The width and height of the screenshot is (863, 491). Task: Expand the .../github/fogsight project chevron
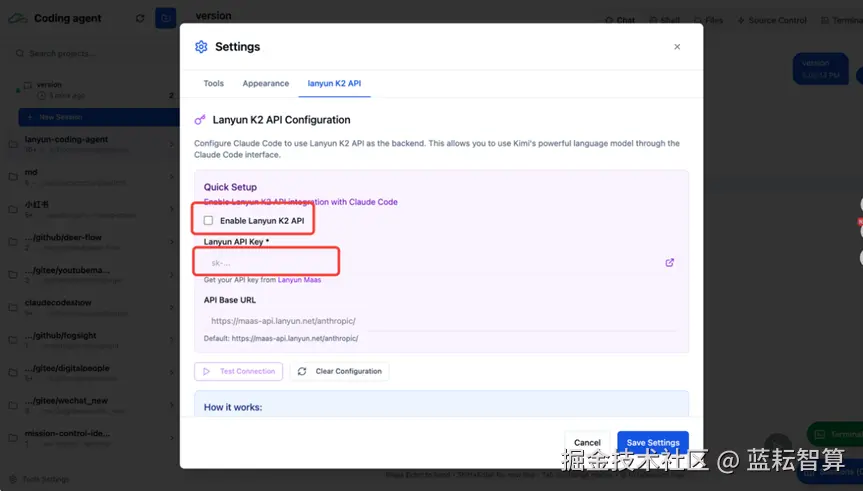(171, 340)
